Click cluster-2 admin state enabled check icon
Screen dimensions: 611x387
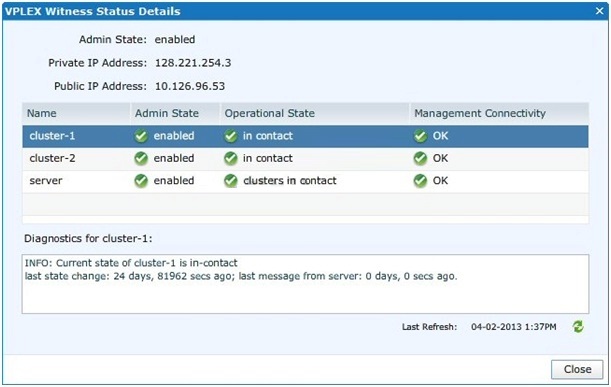pyautogui.click(x=141, y=159)
